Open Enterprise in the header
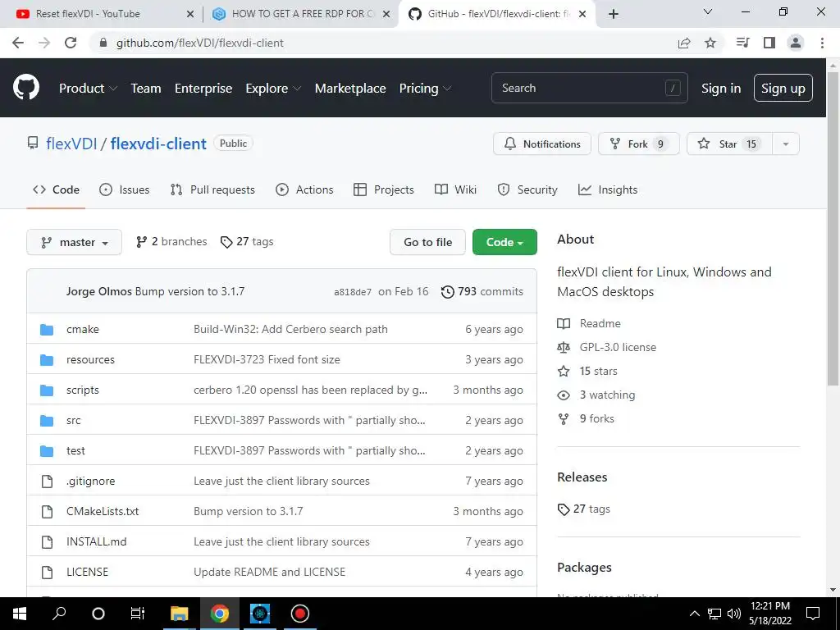Viewport: 840px width, 630px height. [203, 89]
